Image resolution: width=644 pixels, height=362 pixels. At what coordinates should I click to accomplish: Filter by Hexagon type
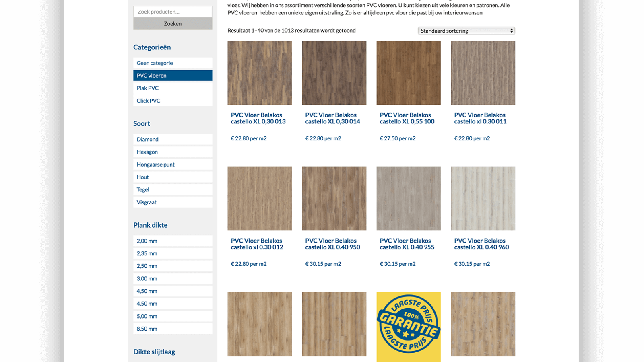(x=173, y=152)
